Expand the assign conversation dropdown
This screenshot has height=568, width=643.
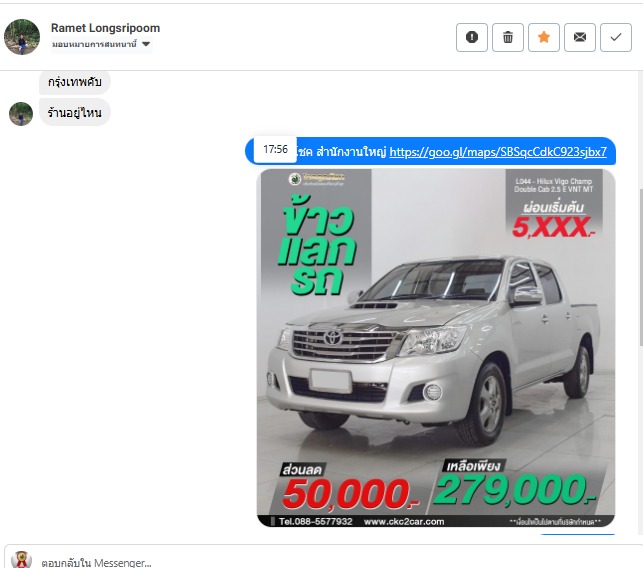coord(102,44)
